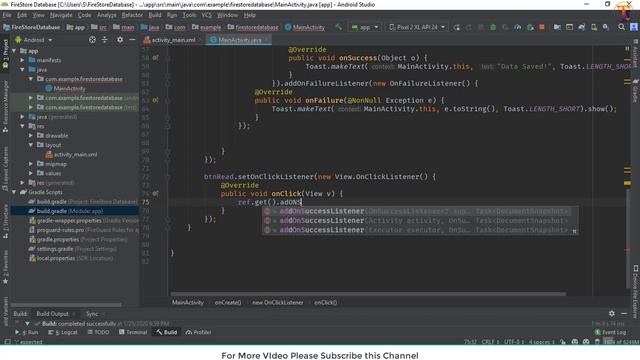Viewport: 640px width, 360px height.
Task: Minimize the Build tool window
Action: pos(624,313)
